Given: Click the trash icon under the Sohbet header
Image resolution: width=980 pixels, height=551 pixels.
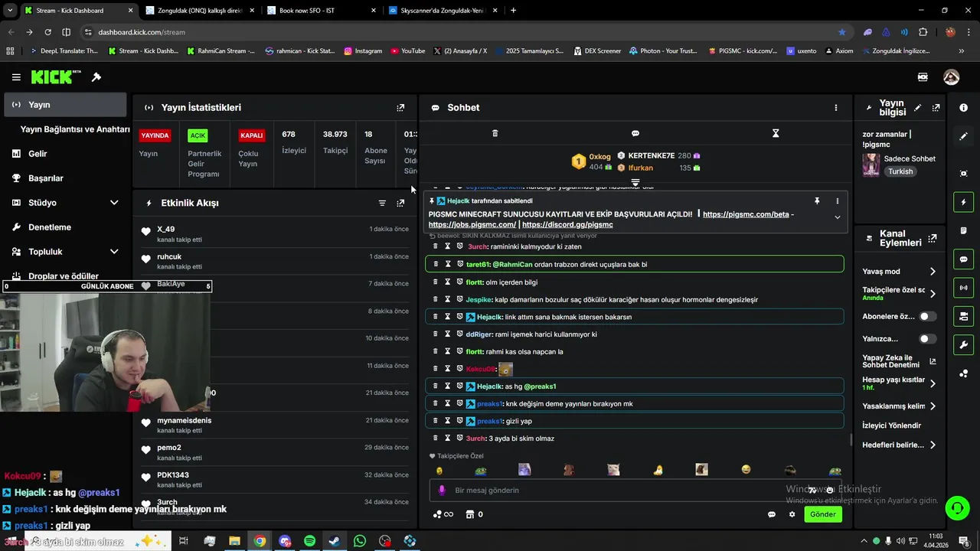Looking at the screenshot, I should click(495, 133).
